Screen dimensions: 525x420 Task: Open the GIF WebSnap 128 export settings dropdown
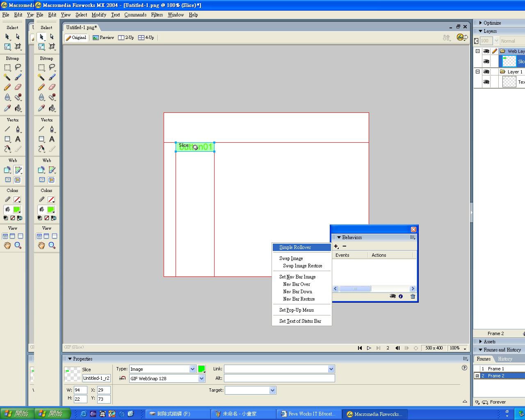click(201, 379)
